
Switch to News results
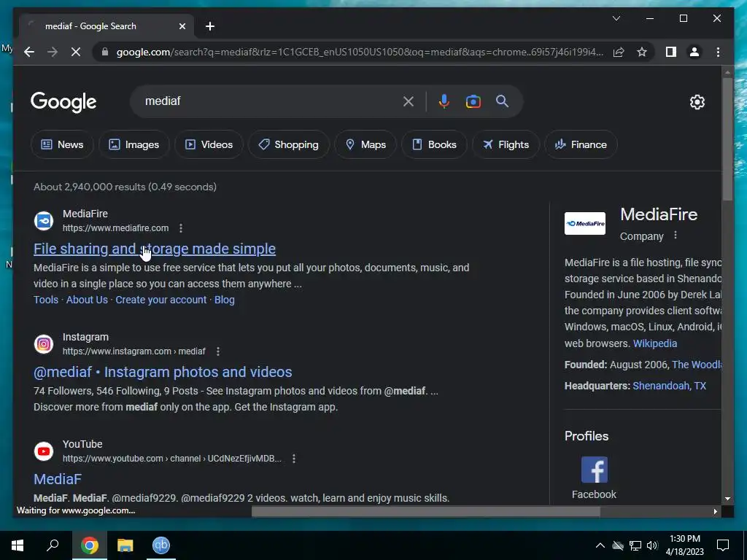[62, 144]
